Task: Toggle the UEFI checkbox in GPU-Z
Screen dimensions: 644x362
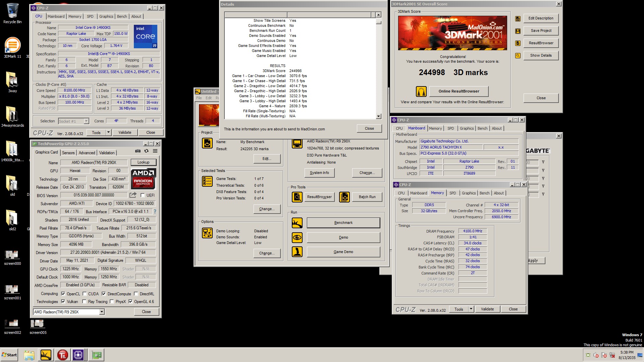Action: [x=143, y=195]
